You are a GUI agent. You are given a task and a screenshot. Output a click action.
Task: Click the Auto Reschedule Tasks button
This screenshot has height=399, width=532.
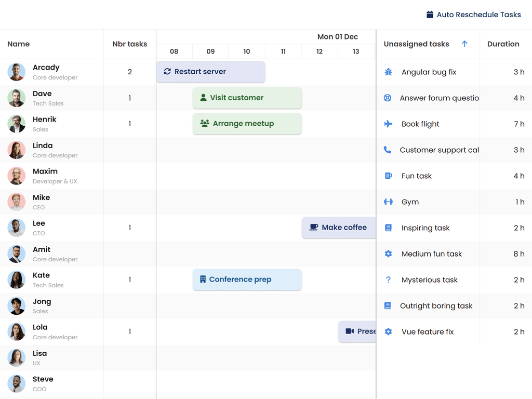pyautogui.click(x=473, y=15)
